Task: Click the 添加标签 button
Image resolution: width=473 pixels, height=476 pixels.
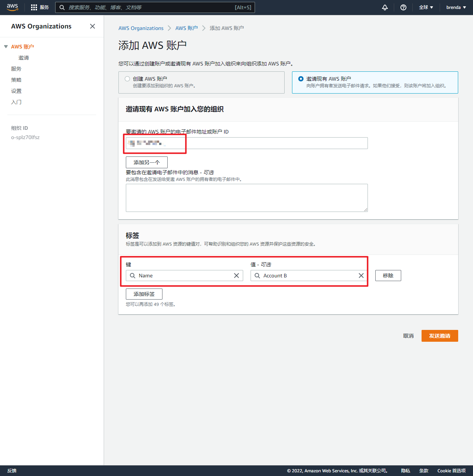Action: pyautogui.click(x=144, y=294)
